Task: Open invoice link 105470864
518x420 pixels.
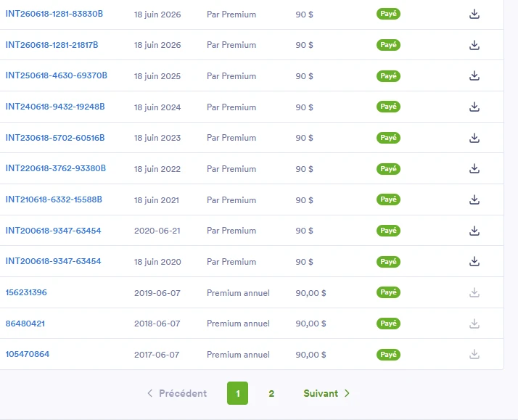Action: (28, 354)
